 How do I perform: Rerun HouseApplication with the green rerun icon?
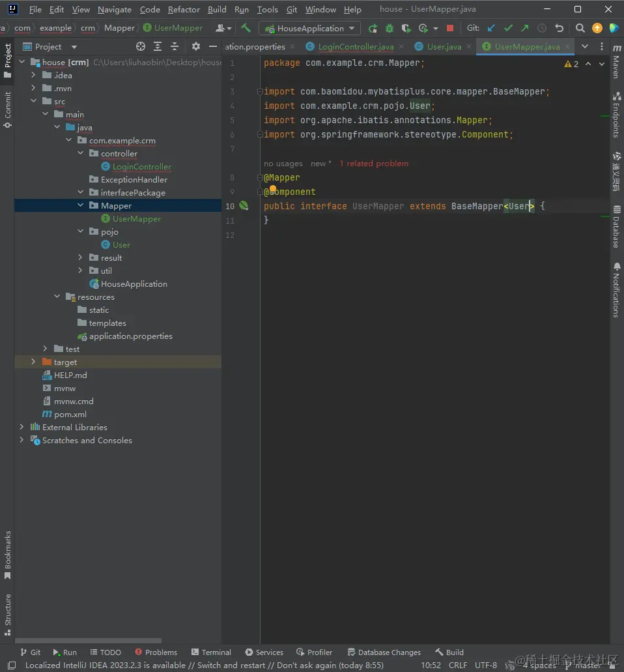tap(373, 28)
